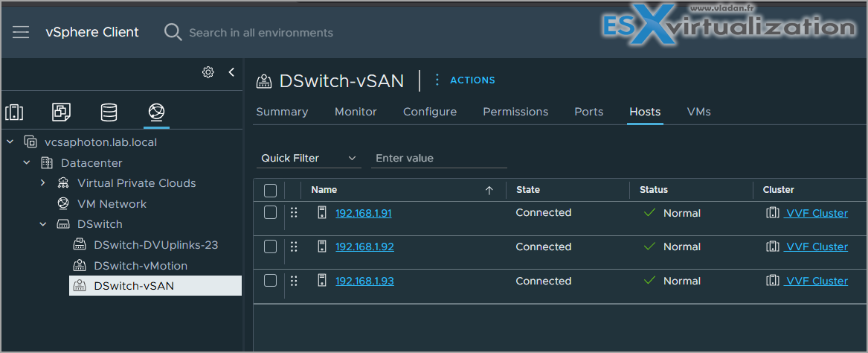The width and height of the screenshot is (868, 353).
Task: Open the inventory settings gear icon
Action: coord(208,72)
